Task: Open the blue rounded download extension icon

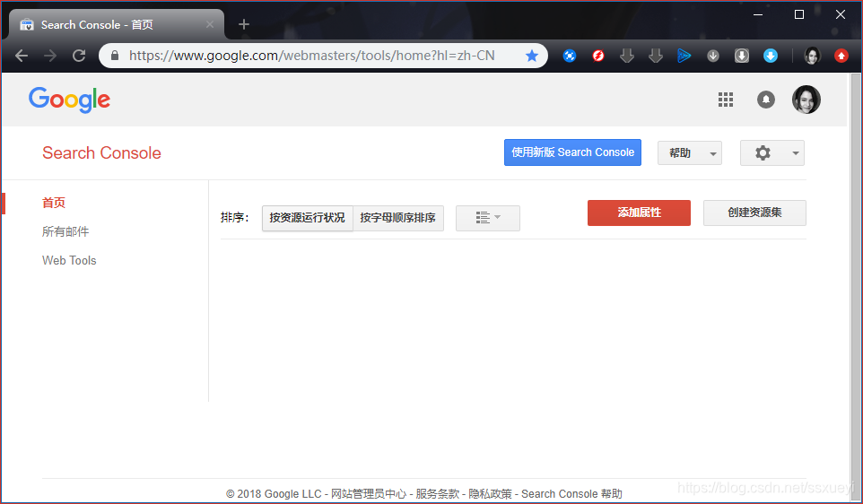Action: [771, 56]
